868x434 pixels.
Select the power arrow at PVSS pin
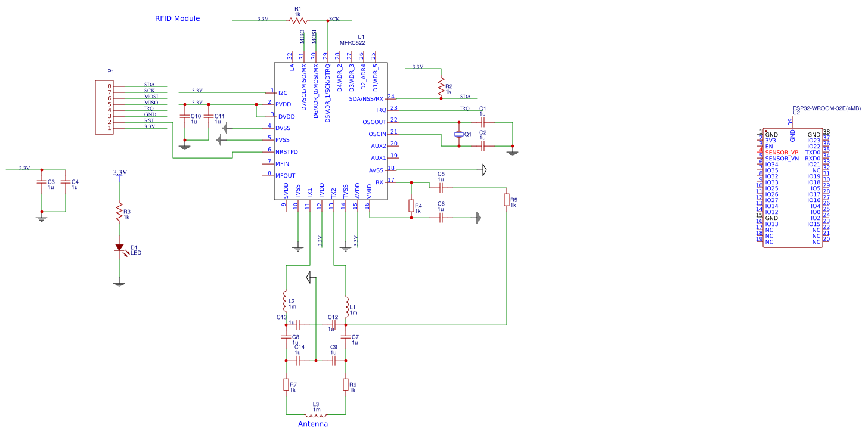pyautogui.click(x=219, y=139)
